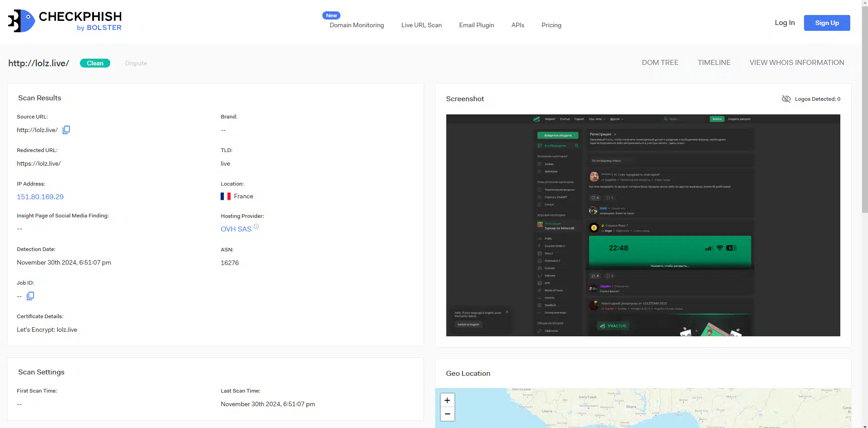Open the APIs menu item
This screenshot has height=428, width=868.
518,25
